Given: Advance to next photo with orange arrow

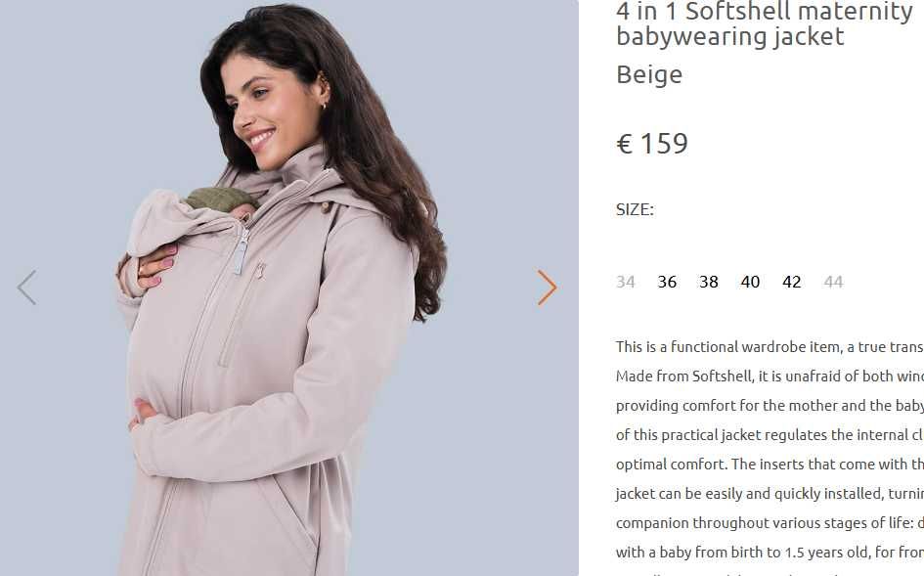Looking at the screenshot, I should click(547, 288).
